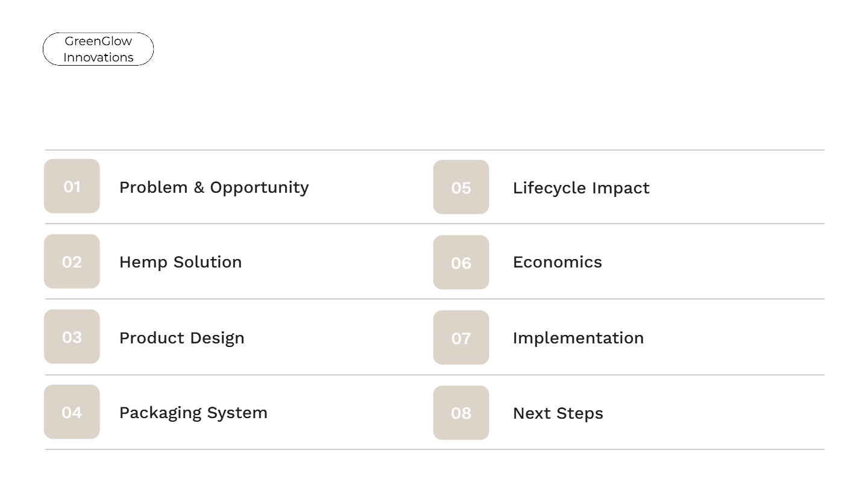868x488 pixels.
Task: Select the 08 number badge
Action: click(x=461, y=413)
